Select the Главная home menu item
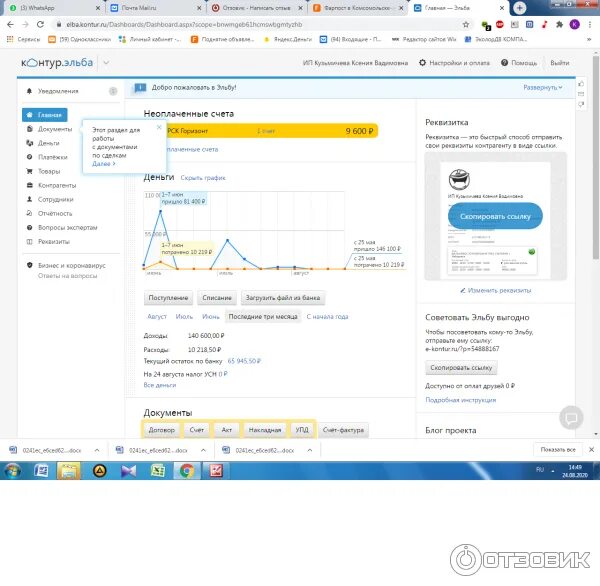 pyautogui.click(x=45, y=115)
